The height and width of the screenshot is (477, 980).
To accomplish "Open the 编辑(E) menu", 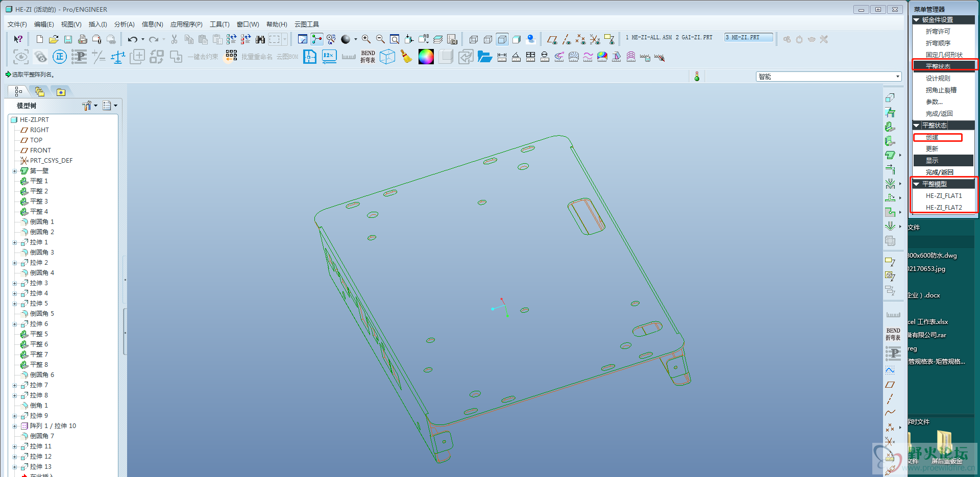I will (44, 24).
